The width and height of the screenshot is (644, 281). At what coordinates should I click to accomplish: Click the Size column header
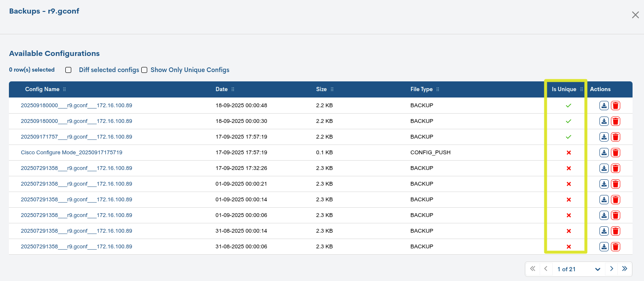click(321, 89)
